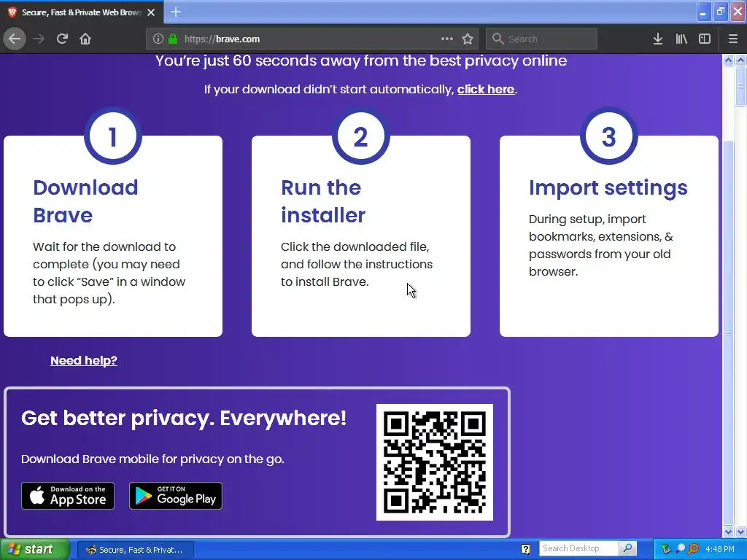Open the 'Need help?' link
The width and height of the screenshot is (747, 560).
(x=84, y=360)
